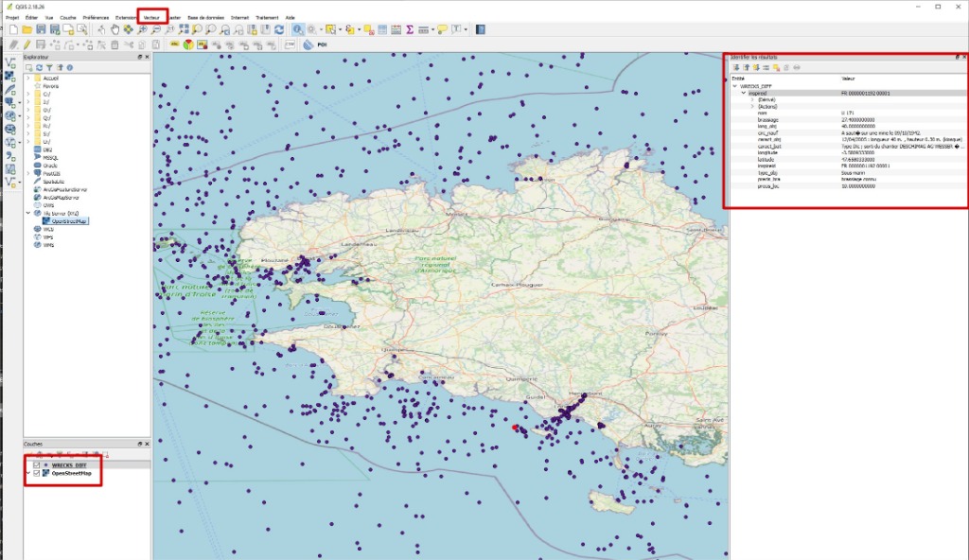This screenshot has width=969, height=560.
Task: Click the Open Project folder icon
Action: coord(27,30)
